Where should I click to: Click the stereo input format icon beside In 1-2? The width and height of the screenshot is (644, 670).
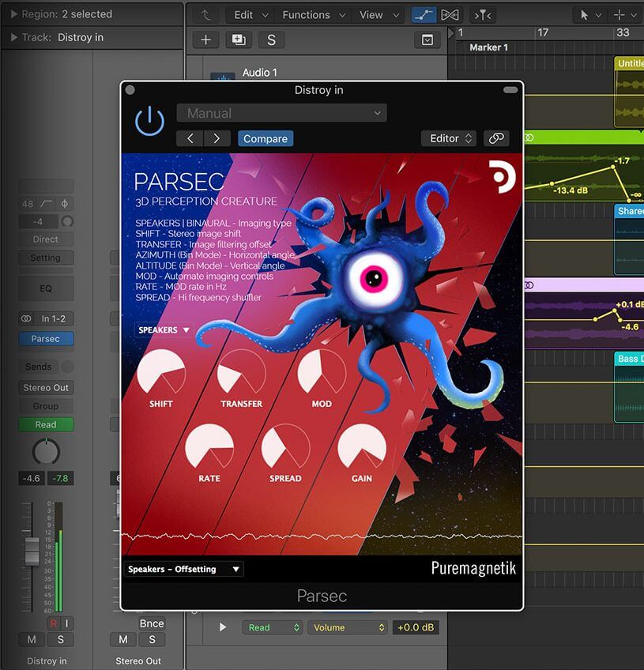(26, 318)
